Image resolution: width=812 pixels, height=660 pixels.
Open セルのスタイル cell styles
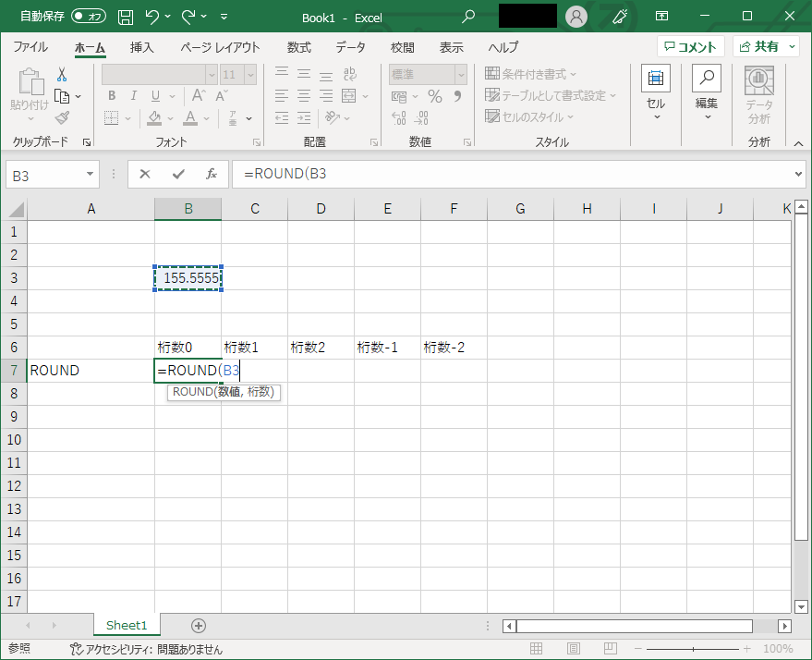(529, 117)
